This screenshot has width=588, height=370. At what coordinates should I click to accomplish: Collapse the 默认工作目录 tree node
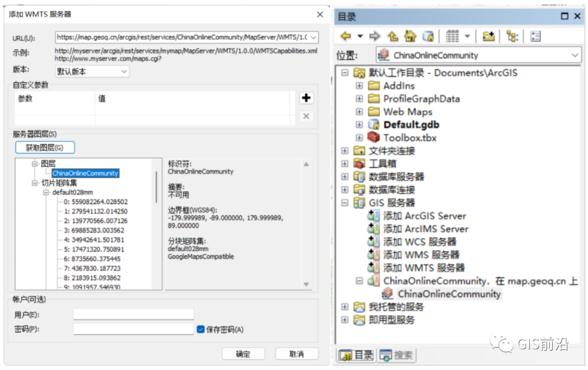[x=345, y=72]
